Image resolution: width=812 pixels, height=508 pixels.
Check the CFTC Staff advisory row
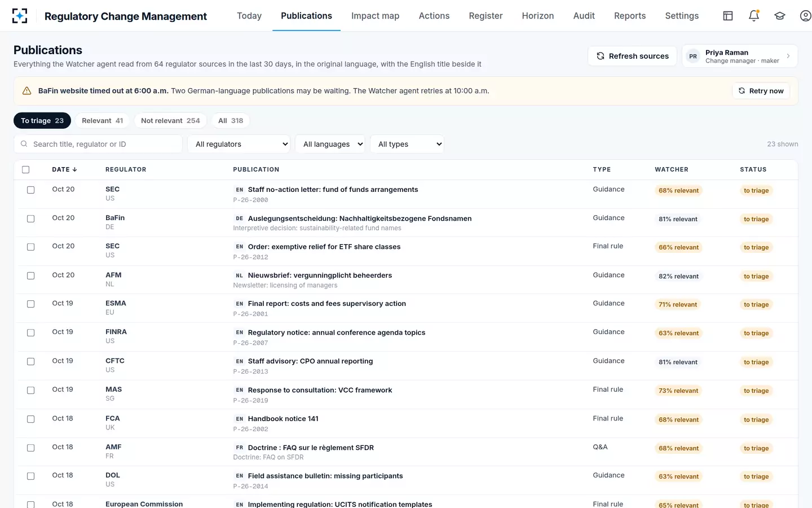point(31,361)
